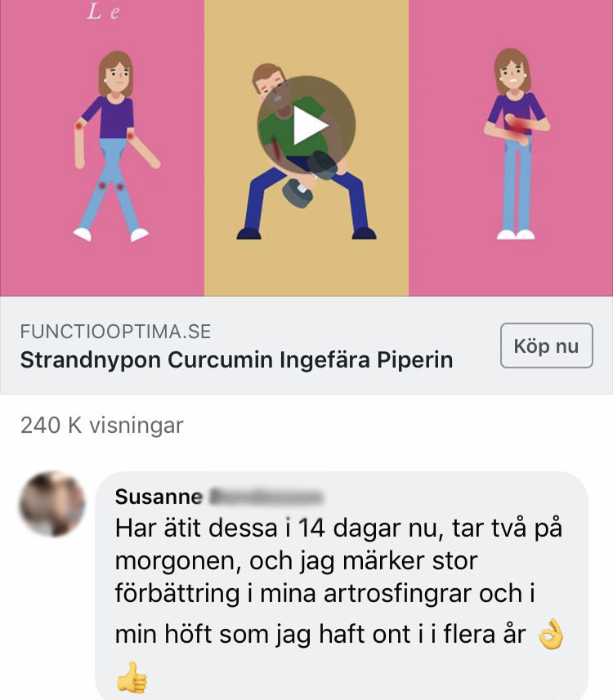Screen dimensions: 613x700
Task: Click the 240 K visningar view count
Action: click(102, 425)
